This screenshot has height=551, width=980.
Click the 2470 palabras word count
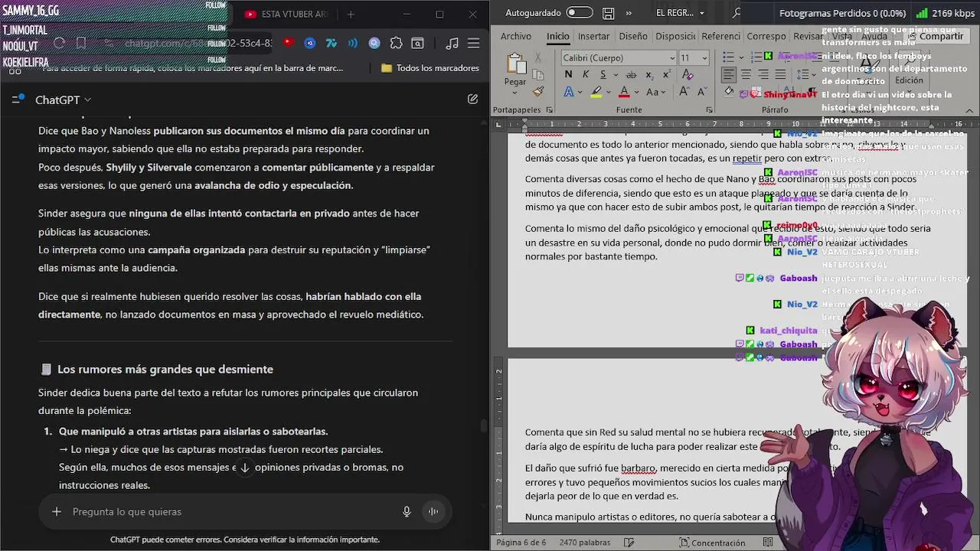(585, 543)
